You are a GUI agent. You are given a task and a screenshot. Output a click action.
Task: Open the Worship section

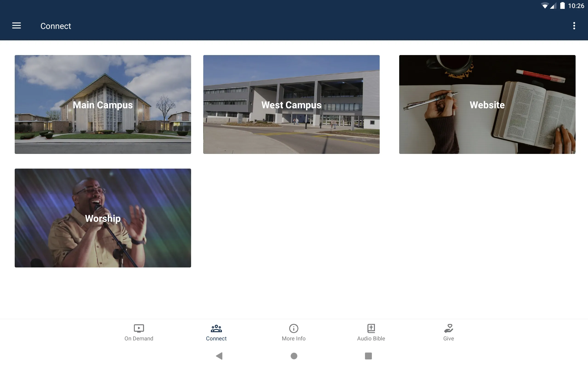click(x=103, y=218)
